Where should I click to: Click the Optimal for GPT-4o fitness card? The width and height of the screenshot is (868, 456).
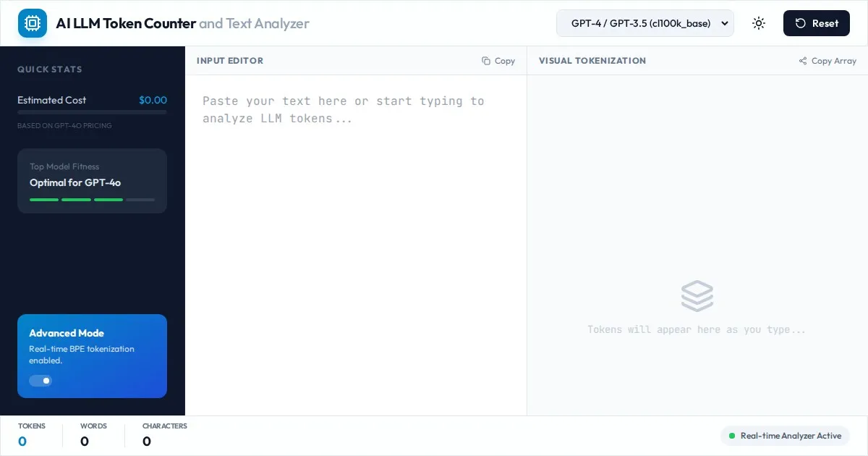click(92, 181)
